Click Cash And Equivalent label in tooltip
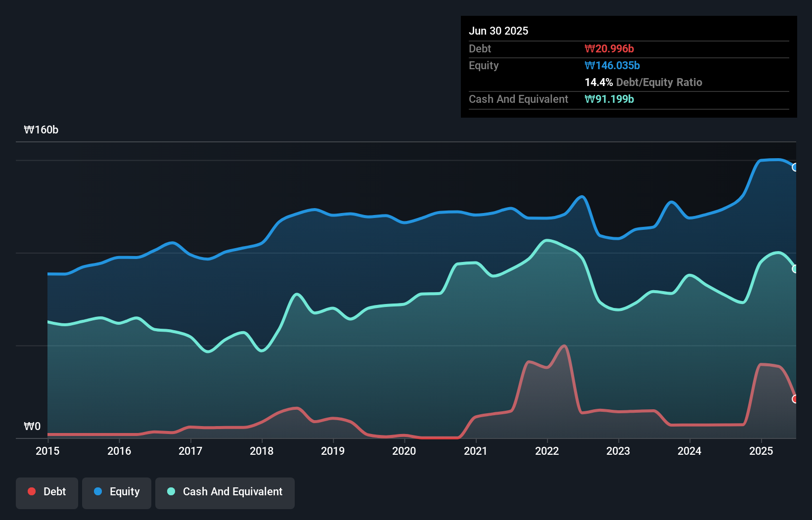Image resolution: width=812 pixels, height=520 pixels. [x=518, y=99]
